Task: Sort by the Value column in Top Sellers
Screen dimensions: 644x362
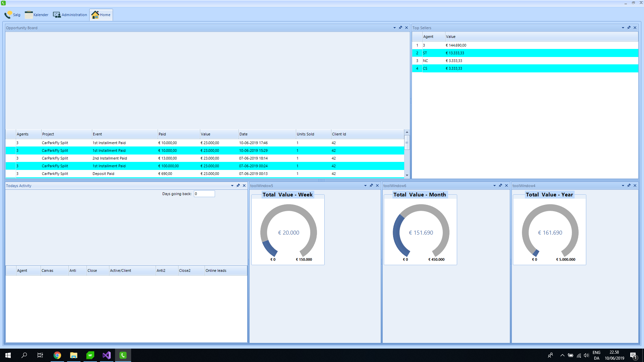Action: tap(450, 37)
